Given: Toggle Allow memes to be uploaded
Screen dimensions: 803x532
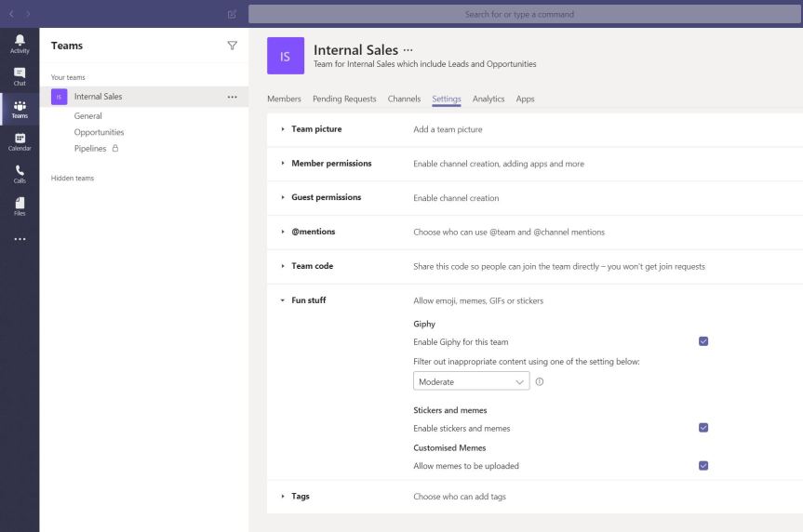Looking at the screenshot, I should point(703,465).
